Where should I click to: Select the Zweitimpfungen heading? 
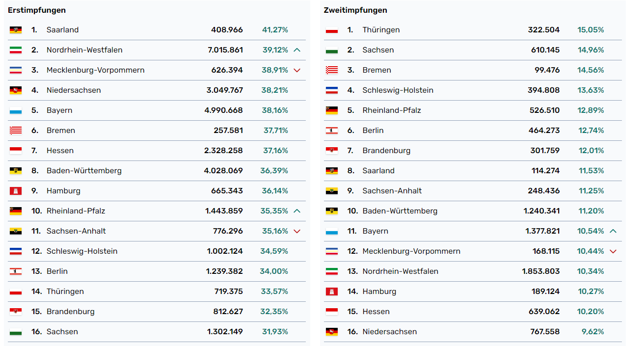click(x=355, y=10)
